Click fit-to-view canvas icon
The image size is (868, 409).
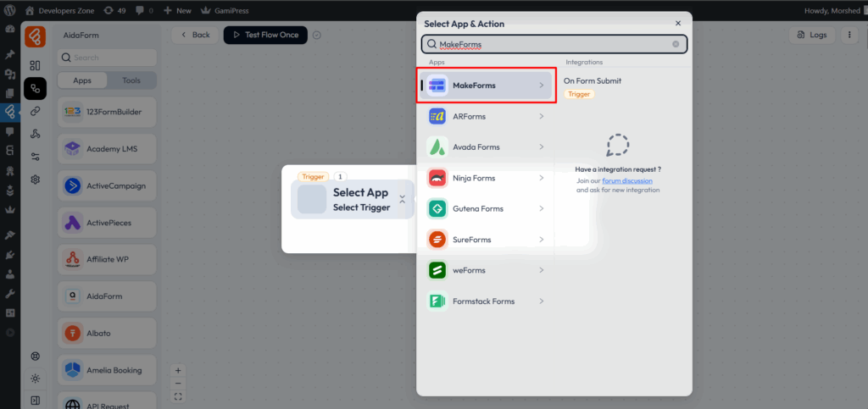click(x=178, y=396)
